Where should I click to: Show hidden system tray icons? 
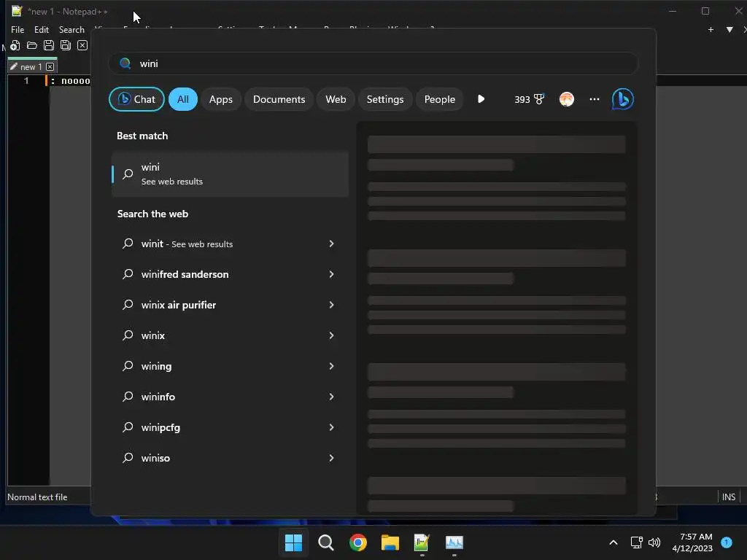pos(613,542)
